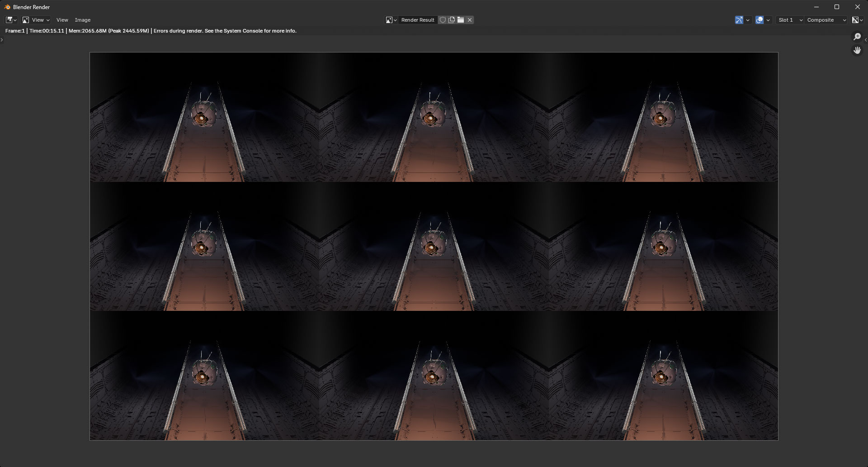Viewport: 868px width, 467px height.
Task: Click the Render Result name field
Action: (418, 20)
